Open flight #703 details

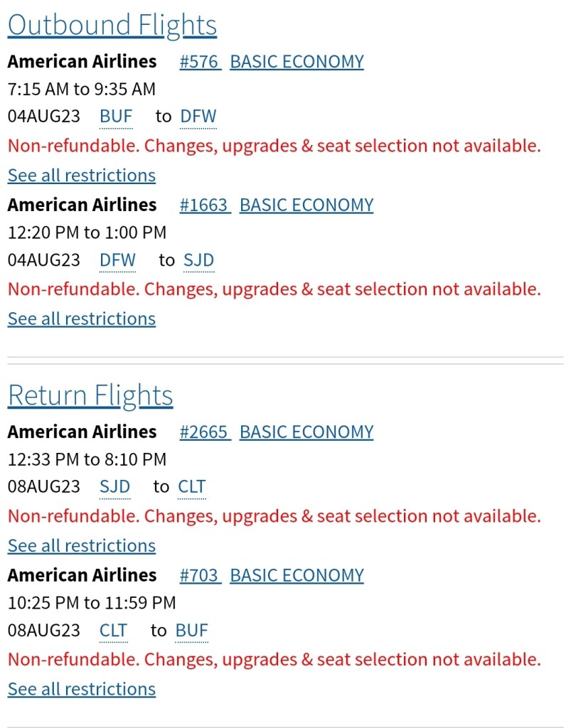[x=199, y=575]
